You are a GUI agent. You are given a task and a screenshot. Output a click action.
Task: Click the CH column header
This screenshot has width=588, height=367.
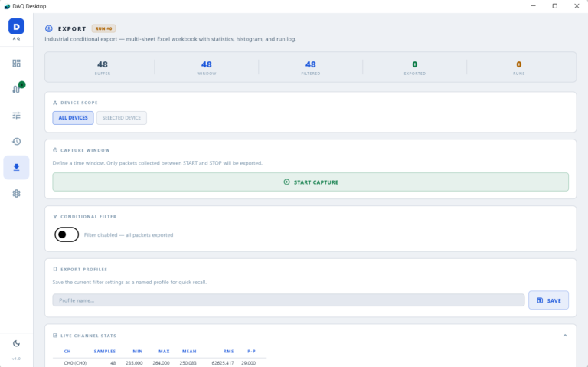point(67,352)
